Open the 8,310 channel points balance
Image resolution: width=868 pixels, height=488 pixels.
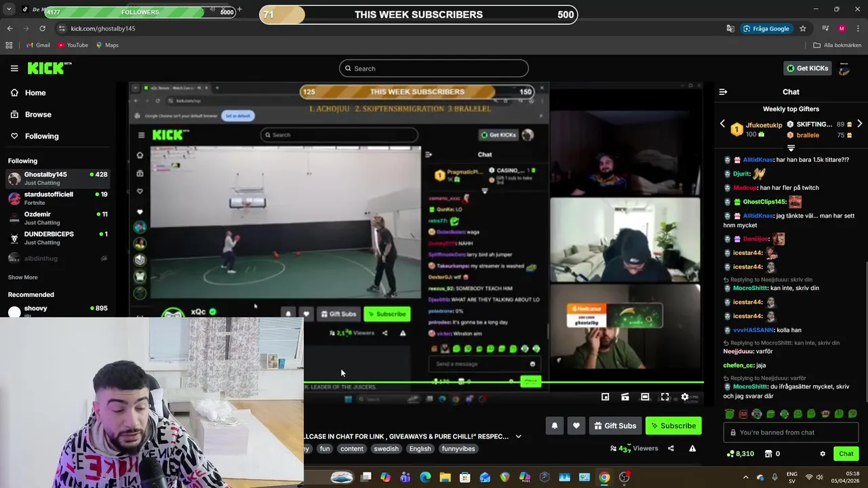tap(741, 454)
